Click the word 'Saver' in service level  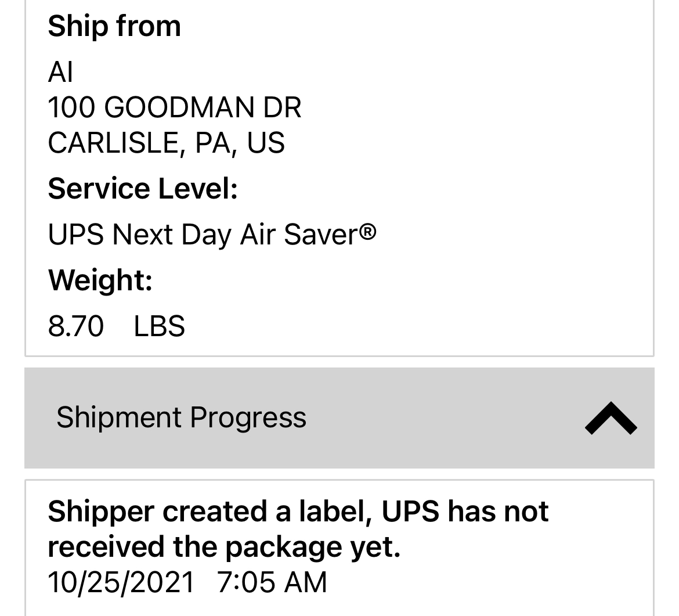tap(320, 235)
